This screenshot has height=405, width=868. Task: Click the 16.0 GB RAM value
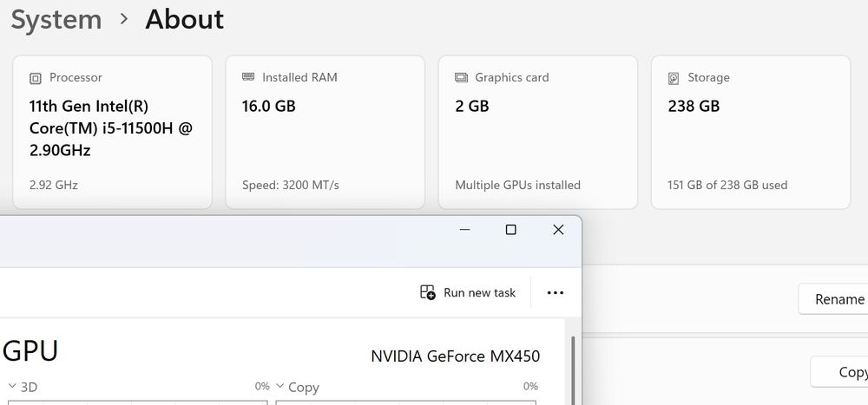tap(268, 106)
